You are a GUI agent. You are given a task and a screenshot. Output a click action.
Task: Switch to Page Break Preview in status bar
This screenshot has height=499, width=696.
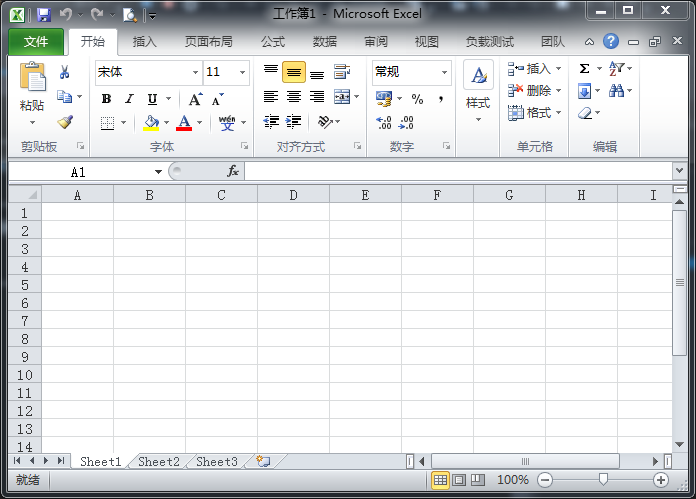tap(478, 480)
